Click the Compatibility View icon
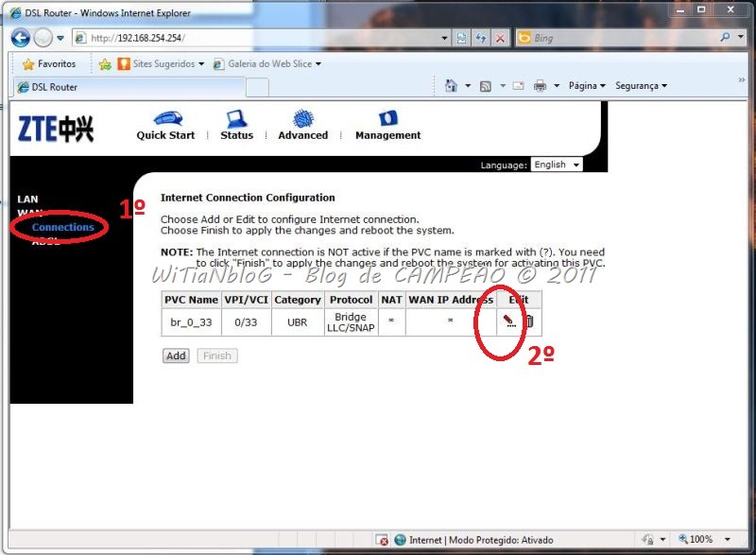The image size is (756, 555). [461, 38]
